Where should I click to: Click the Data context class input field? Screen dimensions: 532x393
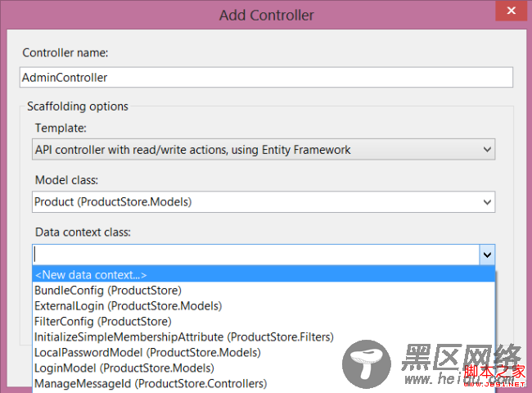click(256, 255)
